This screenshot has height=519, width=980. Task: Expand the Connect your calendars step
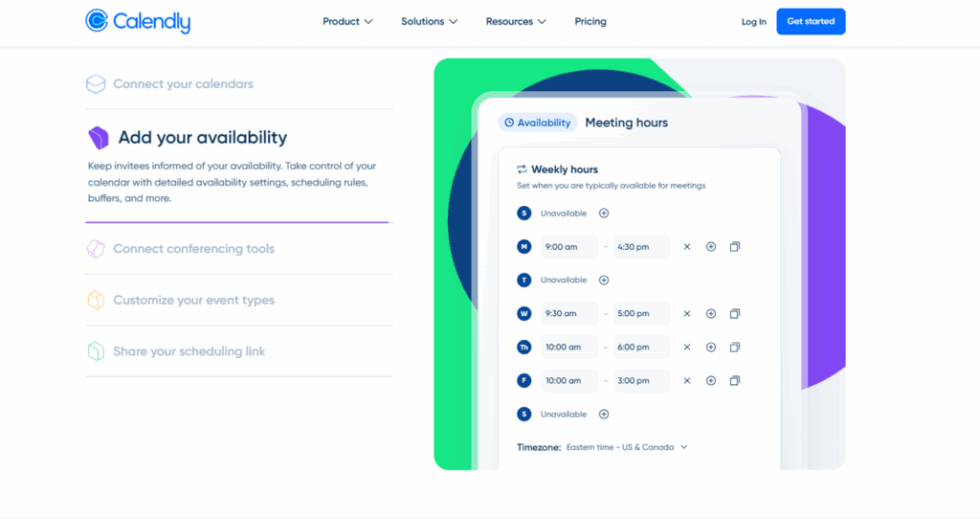pos(183,84)
